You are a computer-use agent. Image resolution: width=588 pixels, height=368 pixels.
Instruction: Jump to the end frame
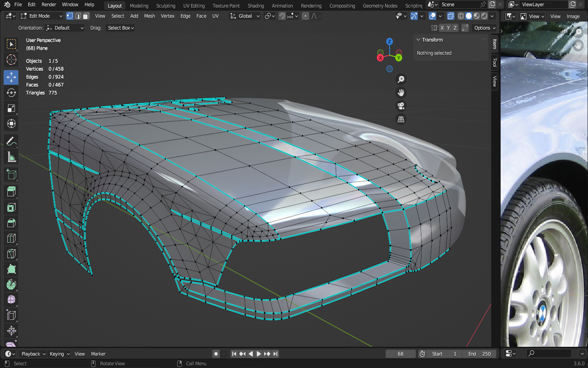coord(276,354)
